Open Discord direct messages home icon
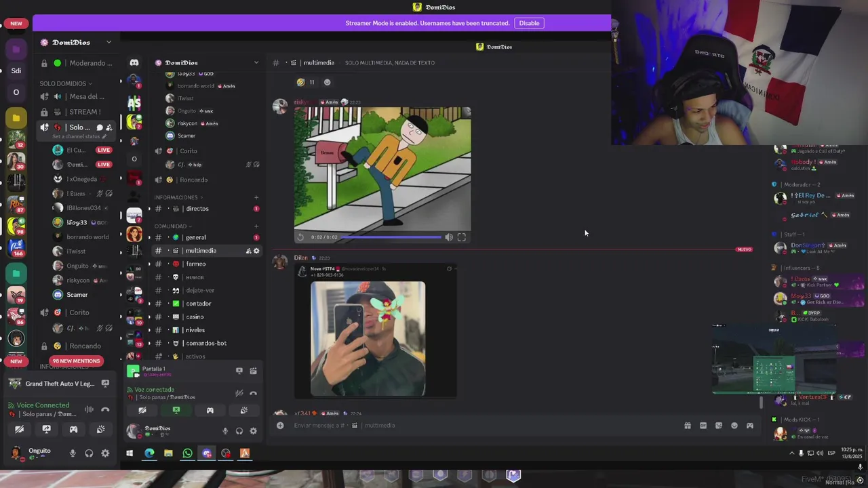This screenshot has height=488, width=868. click(134, 62)
